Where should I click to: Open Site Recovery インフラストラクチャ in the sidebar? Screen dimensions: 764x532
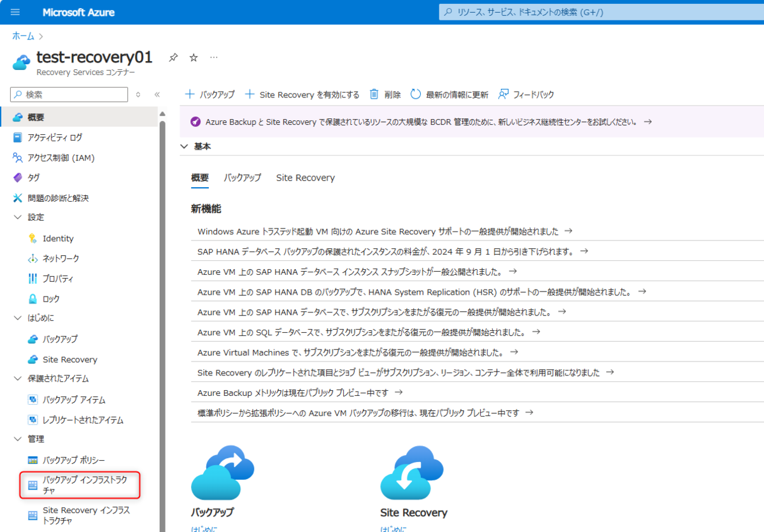pyautogui.click(x=86, y=515)
